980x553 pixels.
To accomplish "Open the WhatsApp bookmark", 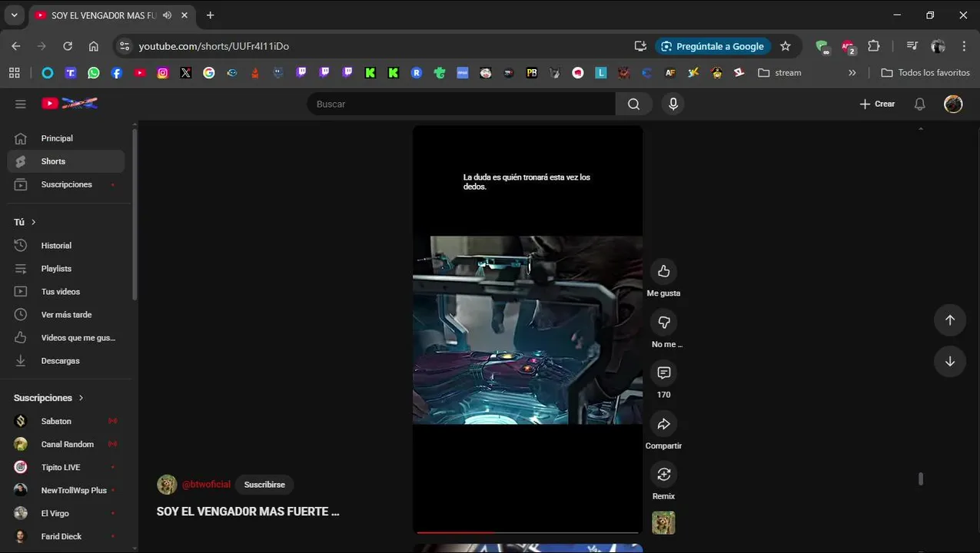I will click(x=94, y=73).
